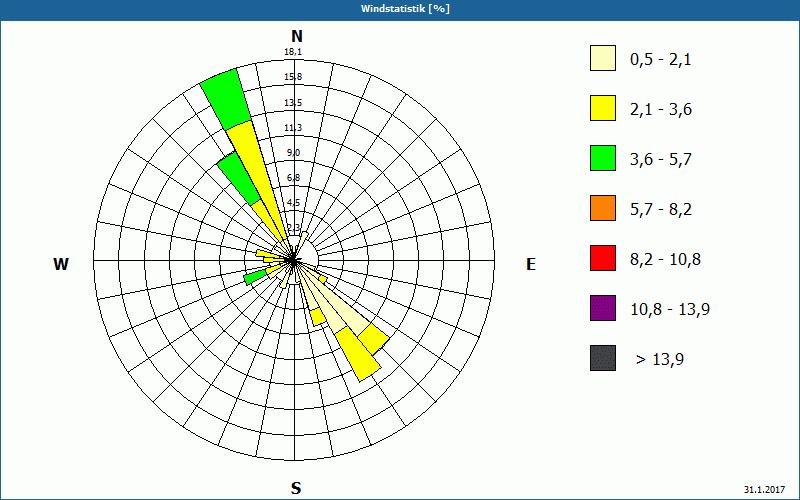The height and width of the screenshot is (500, 800).
Task: Click the 2,1 - 3,6 legend label
Action: pyautogui.click(x=661, y=110)
